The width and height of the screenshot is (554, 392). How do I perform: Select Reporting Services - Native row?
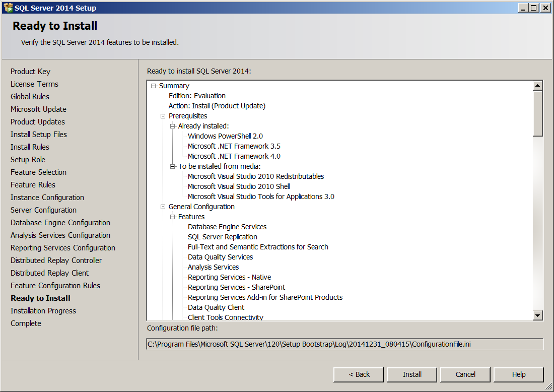click(x=229, y=278)
